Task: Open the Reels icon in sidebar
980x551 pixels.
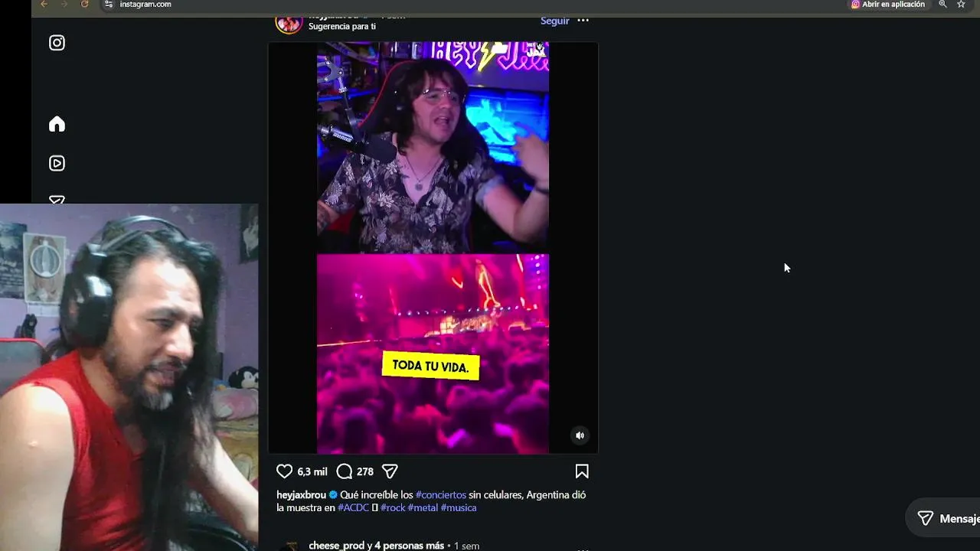Action: coord(57,163)
